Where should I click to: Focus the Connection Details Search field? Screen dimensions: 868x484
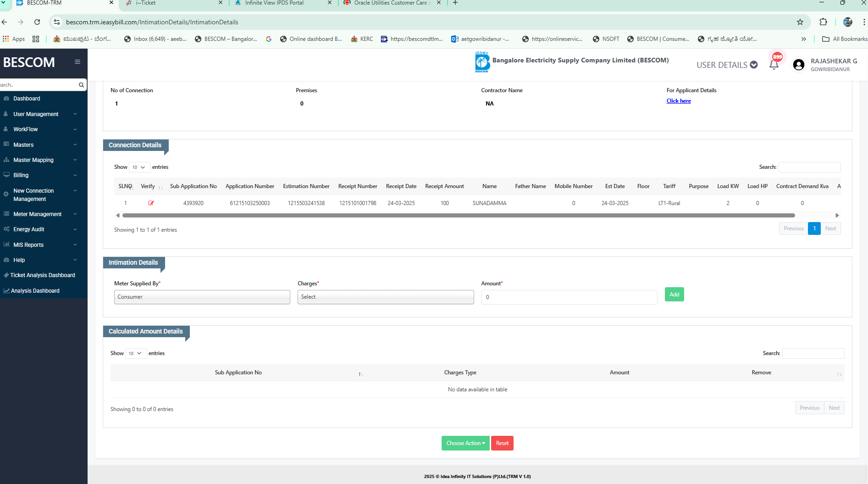(x=809, y=167)
